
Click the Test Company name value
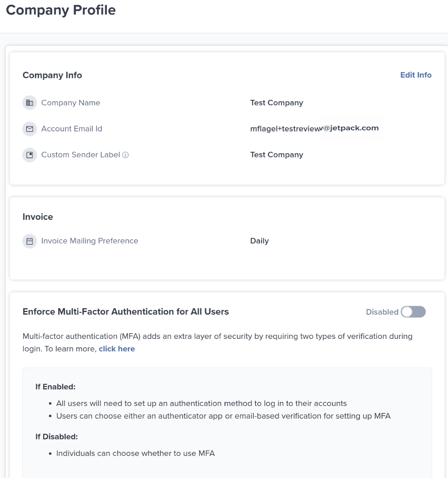(x=276, y=103)
